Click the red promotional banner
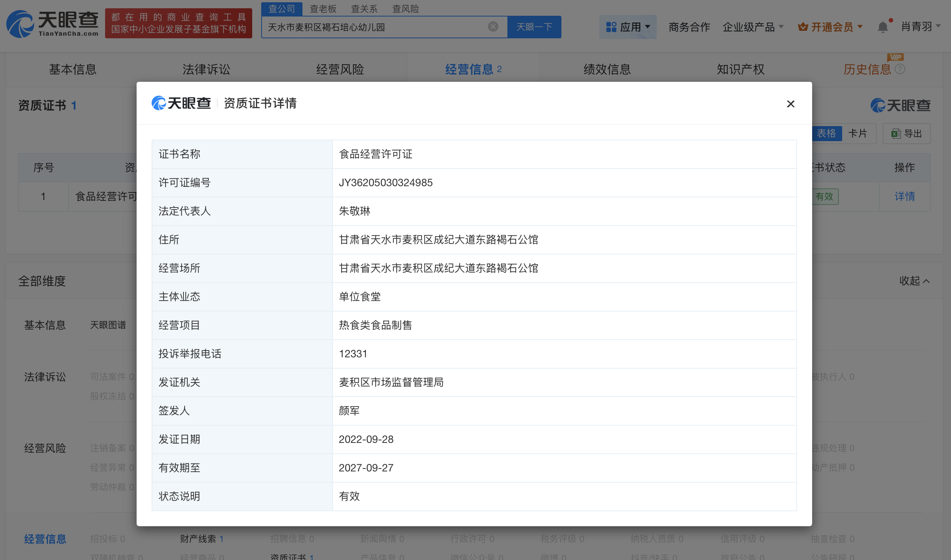The width and height of the screenshot is (951, 560). [x=178, y=23]
